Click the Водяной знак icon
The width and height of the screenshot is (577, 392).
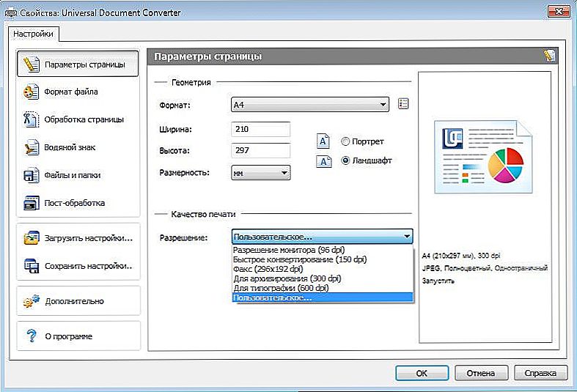coord(31,147)
